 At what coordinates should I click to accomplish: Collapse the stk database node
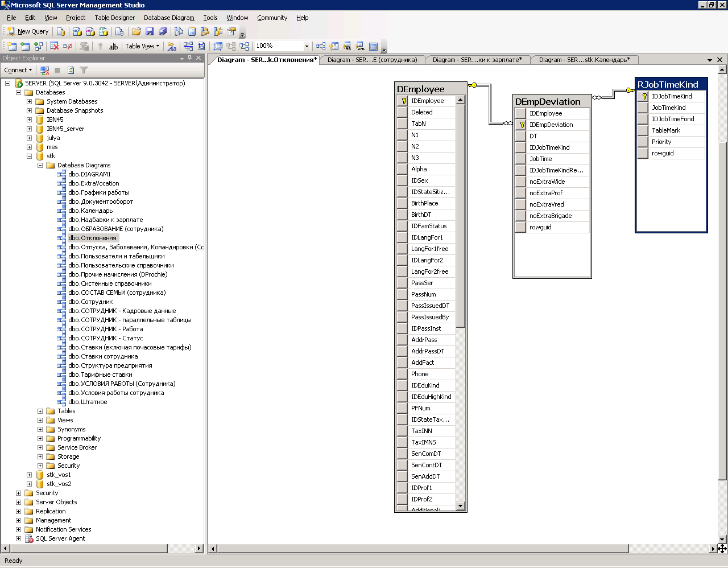coord(29,156)
